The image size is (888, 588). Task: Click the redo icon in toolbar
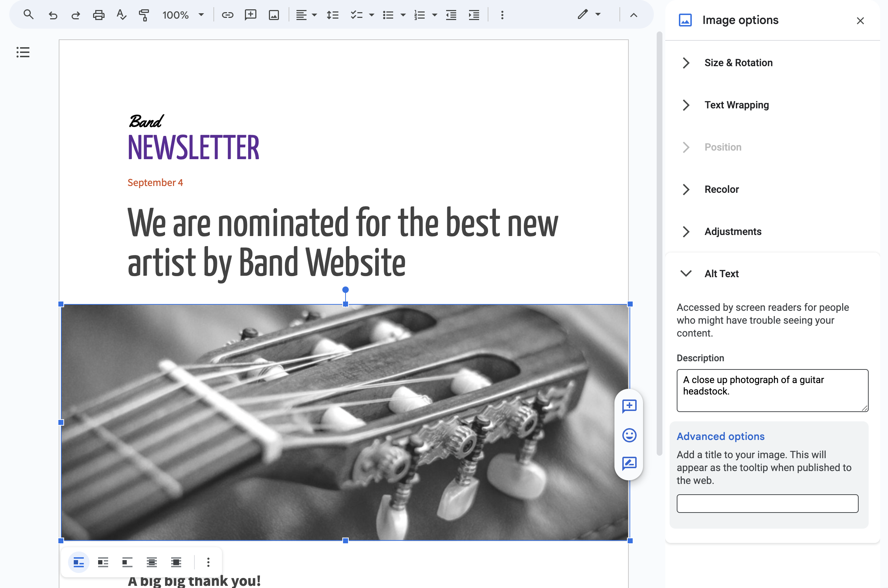pos(74,14)
